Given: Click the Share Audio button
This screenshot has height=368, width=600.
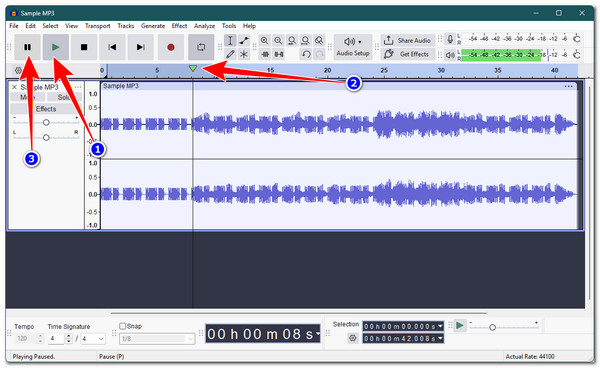Looking at the screenshot, I should click(x=408, y=40).
